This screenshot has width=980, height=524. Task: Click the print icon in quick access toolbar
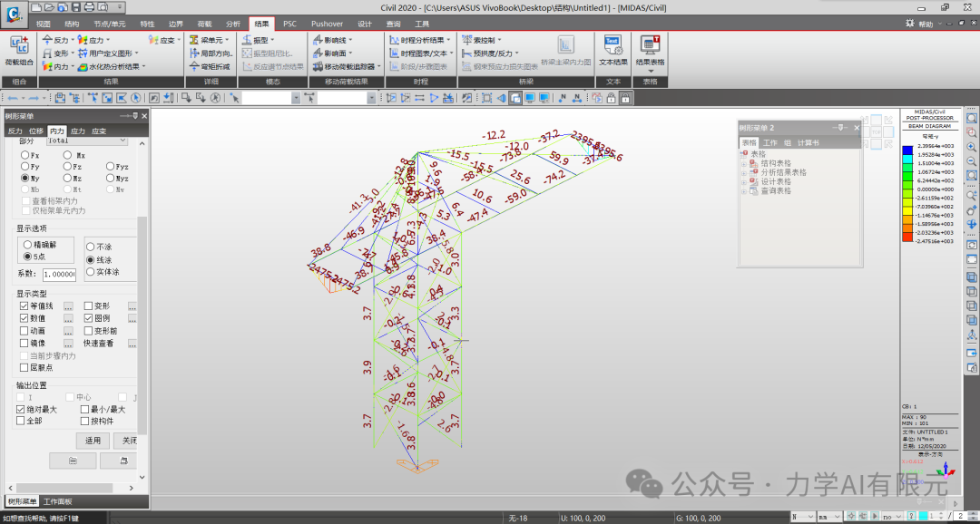pyautogui.click(x=89, y=7)
